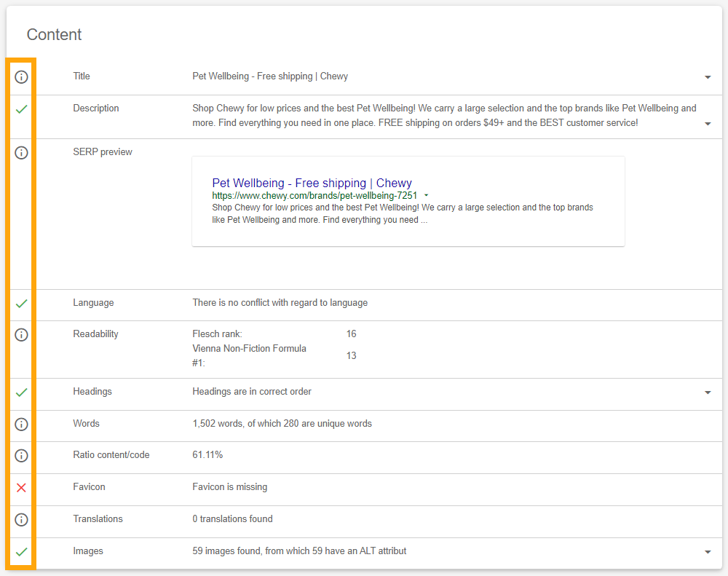Click the Title row label
This screenshot has height=576, width=728.
(82, 76)
